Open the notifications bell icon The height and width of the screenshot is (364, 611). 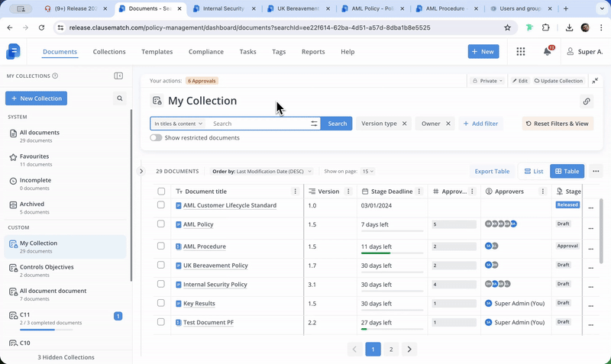[x=547, y=51]
